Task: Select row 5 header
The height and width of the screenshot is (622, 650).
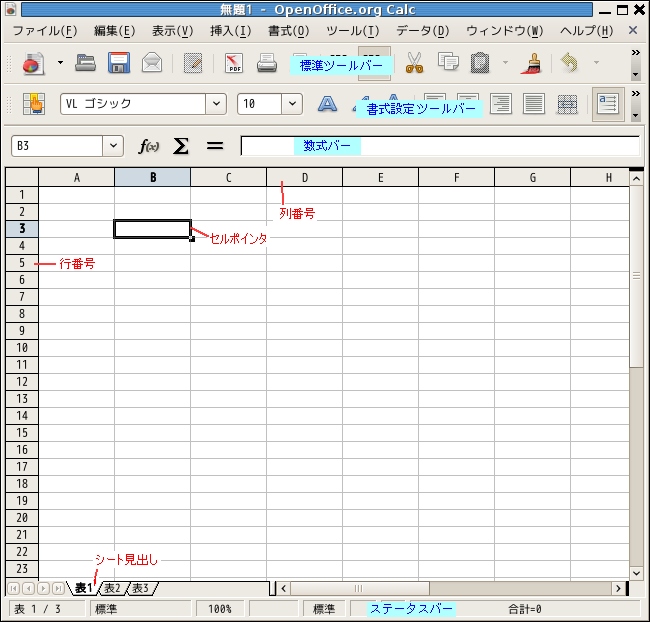Action: [x=22, y=263]
